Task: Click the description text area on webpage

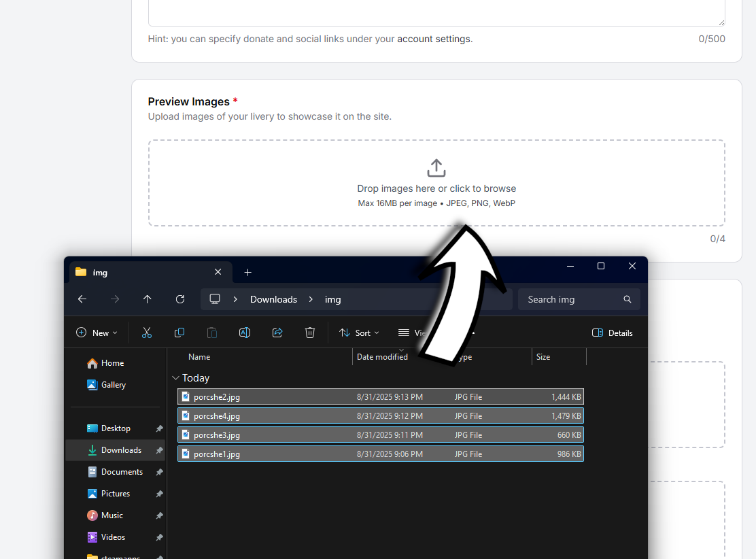Action: coord(436,12)
